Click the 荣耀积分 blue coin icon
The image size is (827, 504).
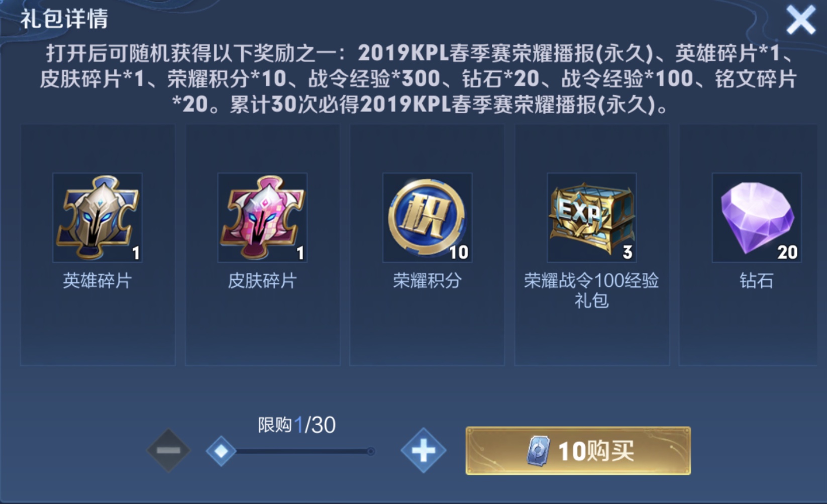[427, 218]
